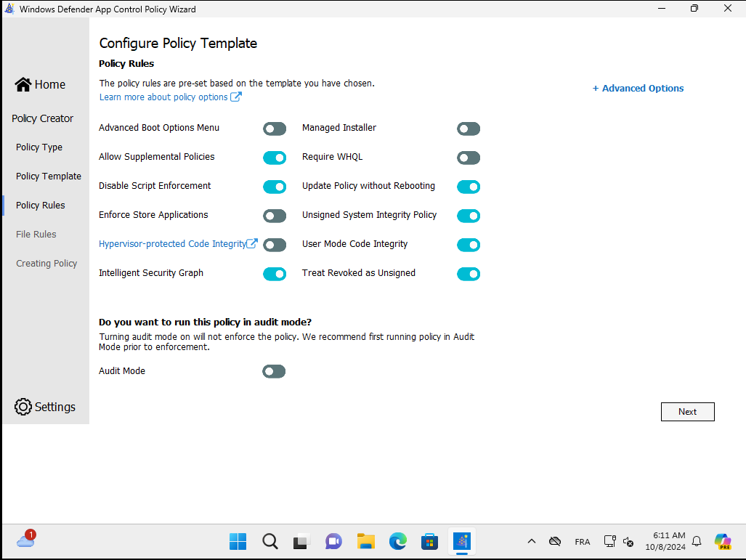Open Settings via the gear icon
The image size is (746, 560).
23,407
